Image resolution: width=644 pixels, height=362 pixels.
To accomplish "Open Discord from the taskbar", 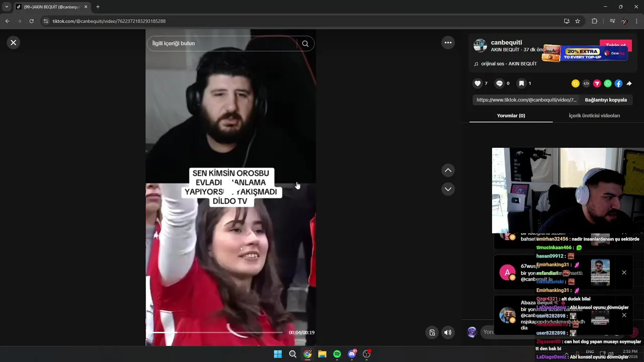I will [x=352, y=354].
